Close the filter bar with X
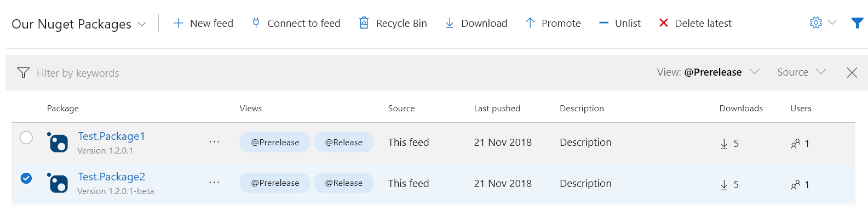 [x=852, y=72]
